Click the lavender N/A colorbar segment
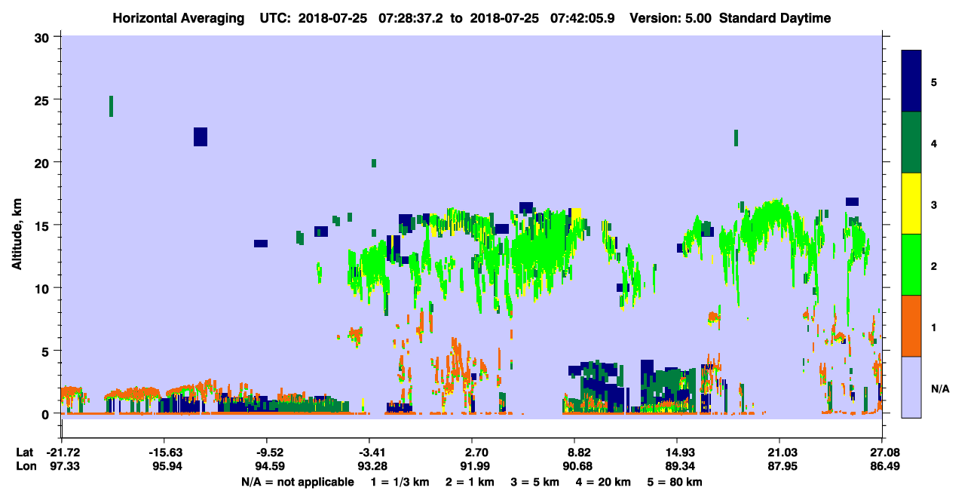The height and width of the screenshot is (503, 980). click(x=911, y=387)
